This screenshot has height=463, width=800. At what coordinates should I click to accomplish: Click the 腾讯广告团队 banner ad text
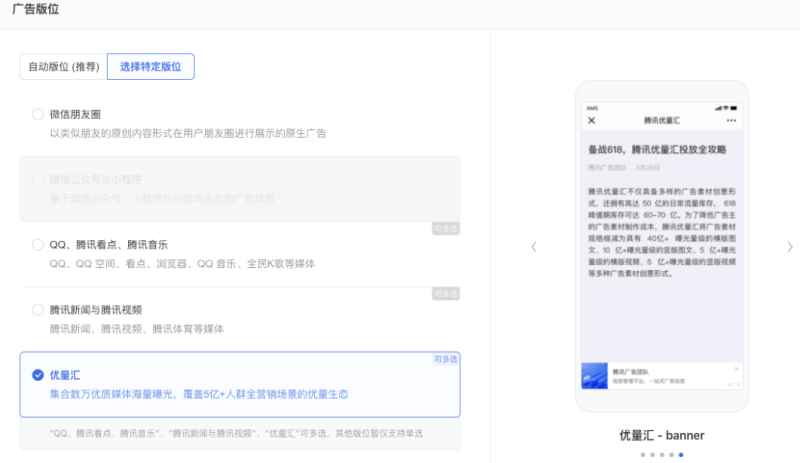click(630, 372)
